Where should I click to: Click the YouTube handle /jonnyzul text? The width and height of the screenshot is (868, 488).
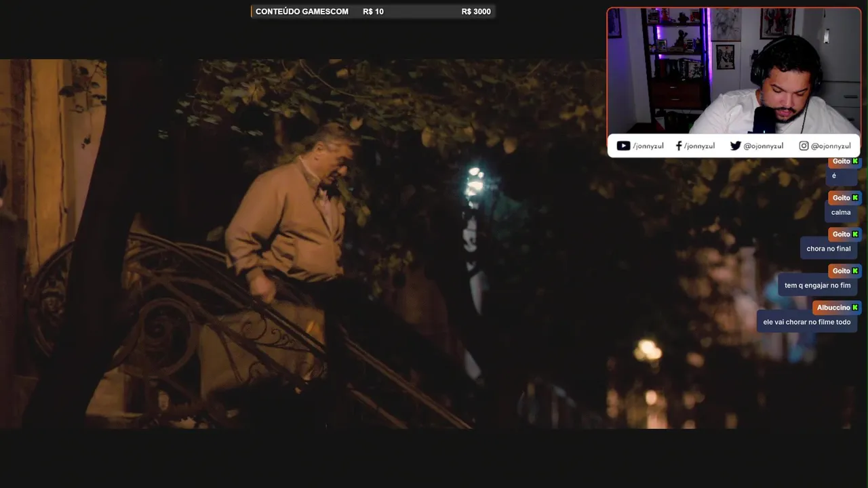[x=648, y=146]
